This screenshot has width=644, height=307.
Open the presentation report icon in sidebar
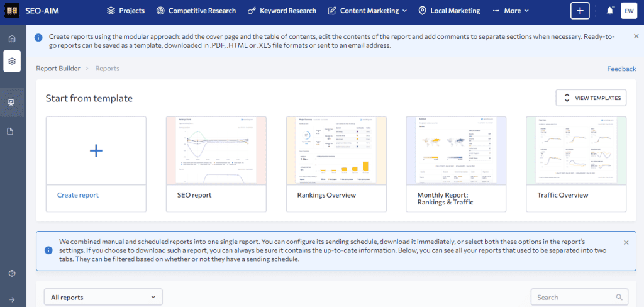[x=12, y=103]
